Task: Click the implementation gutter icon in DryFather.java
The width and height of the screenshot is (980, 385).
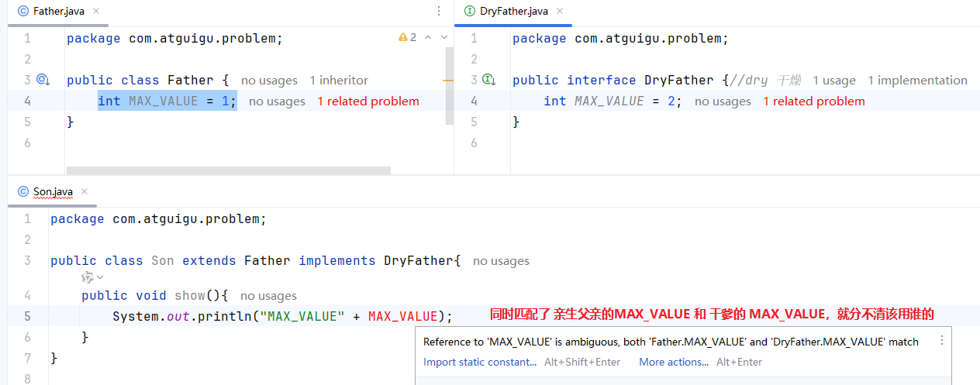Action: pyautogui.click(x=488, y=80)
